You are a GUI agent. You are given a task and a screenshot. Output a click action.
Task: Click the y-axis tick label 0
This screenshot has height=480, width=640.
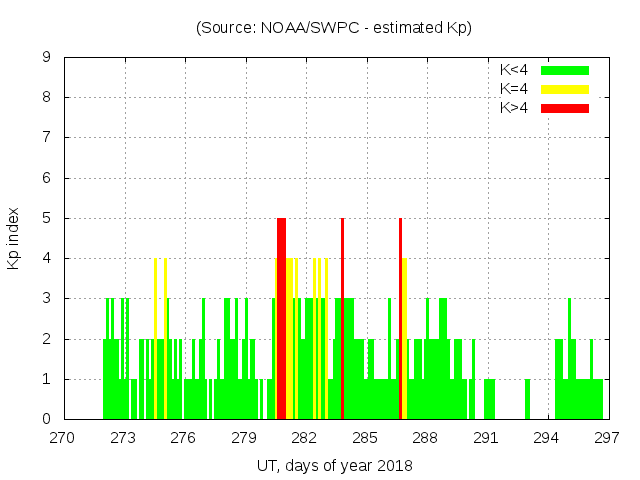[x=47, y=420]
